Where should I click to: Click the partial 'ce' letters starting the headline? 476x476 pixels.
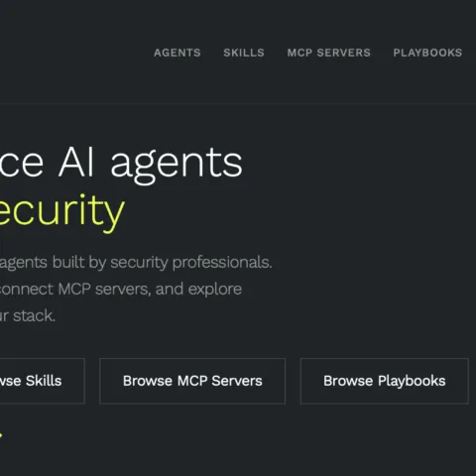[22, 165]
